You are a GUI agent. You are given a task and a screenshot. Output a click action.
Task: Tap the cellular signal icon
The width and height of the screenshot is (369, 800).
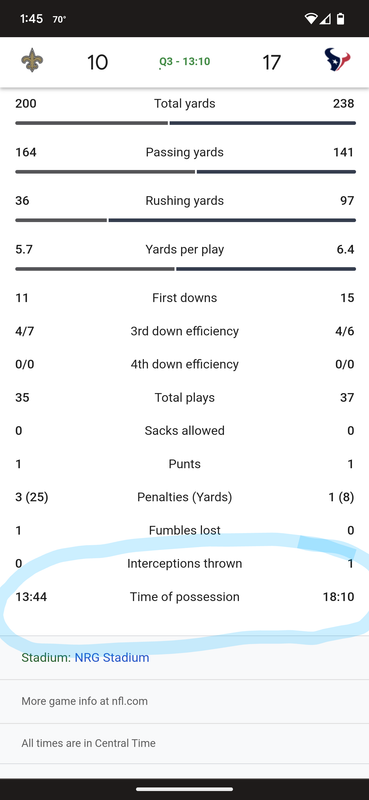pyautogui.click(x=325, y=19)
